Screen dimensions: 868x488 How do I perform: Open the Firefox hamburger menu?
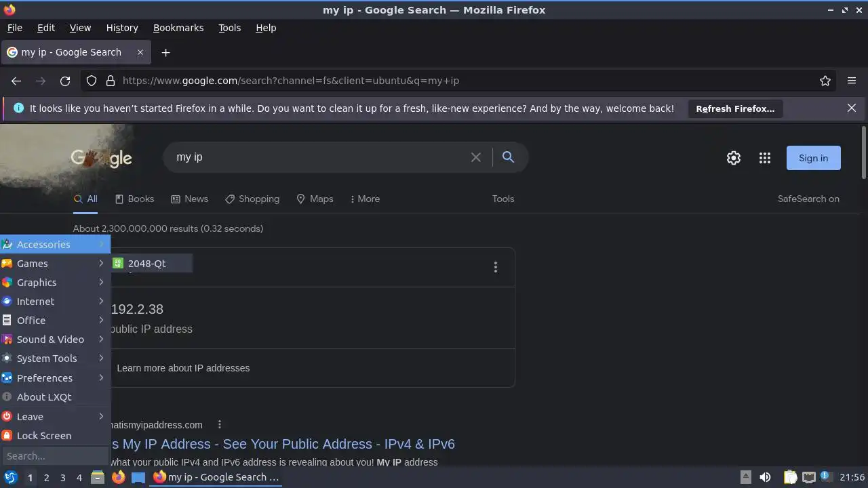pos(852,81)
